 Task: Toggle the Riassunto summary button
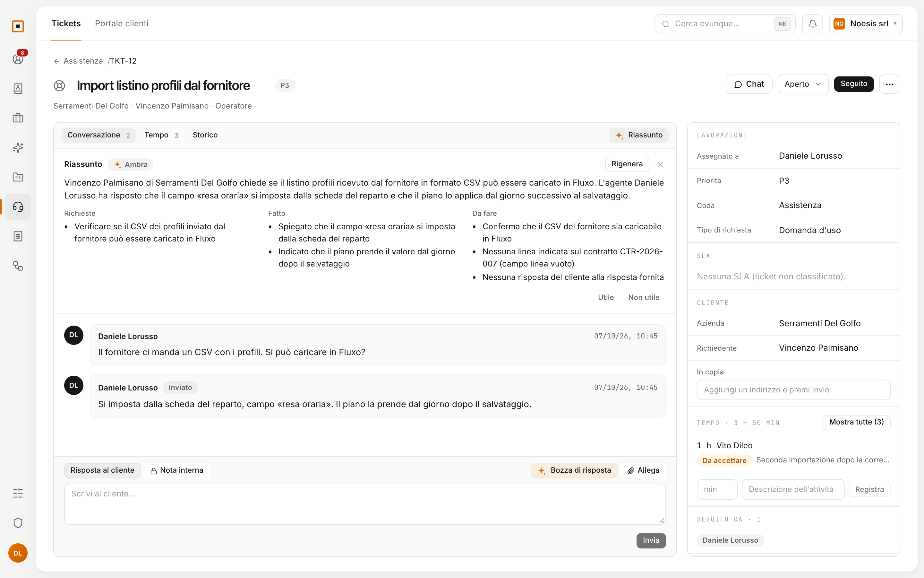click(638, 135)
